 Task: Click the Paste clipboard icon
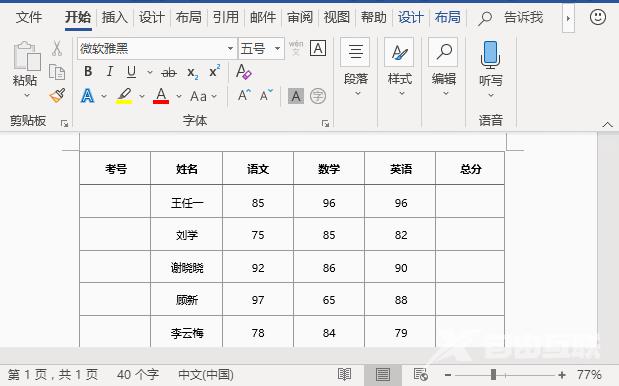(x=26, y=56)
